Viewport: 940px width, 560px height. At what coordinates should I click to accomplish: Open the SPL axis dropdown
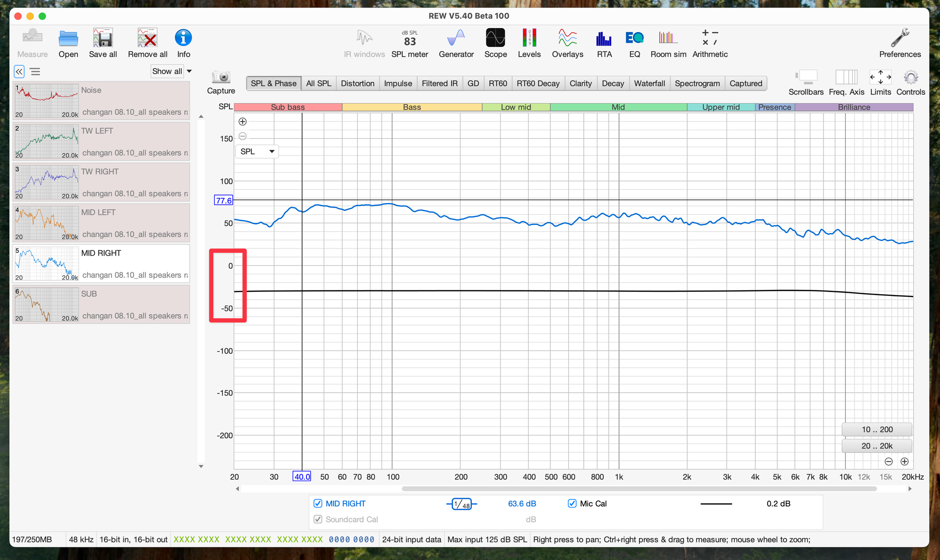click(x=257, y=151)
